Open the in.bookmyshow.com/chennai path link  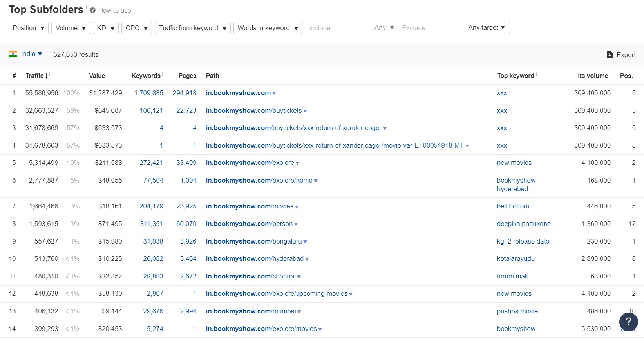(x=251, y=276)
